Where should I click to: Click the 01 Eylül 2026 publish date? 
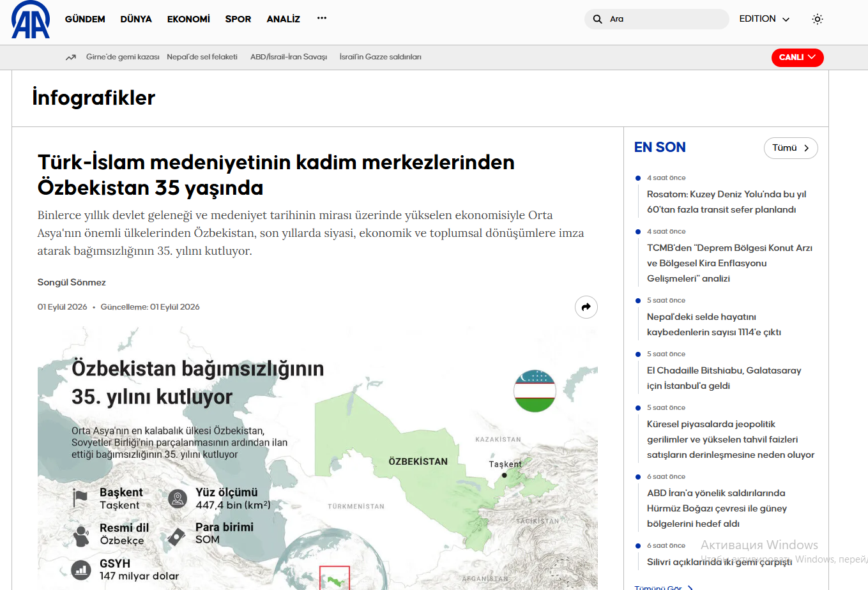pos(62,307)
